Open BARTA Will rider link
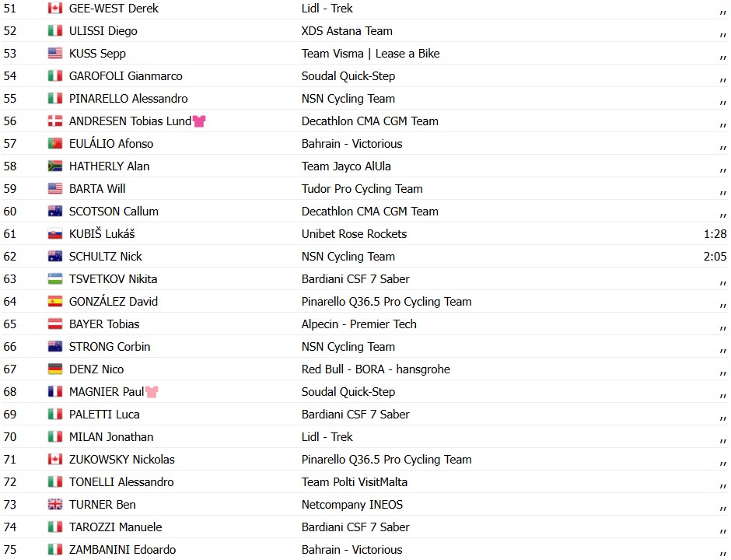Screen dimensions: 731x560 point(97,189)
